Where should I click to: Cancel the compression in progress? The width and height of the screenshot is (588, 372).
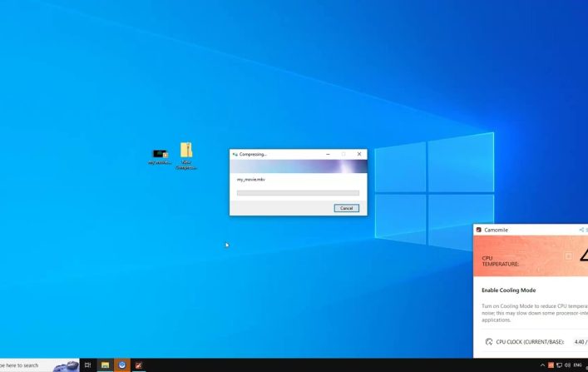[346, 208]
